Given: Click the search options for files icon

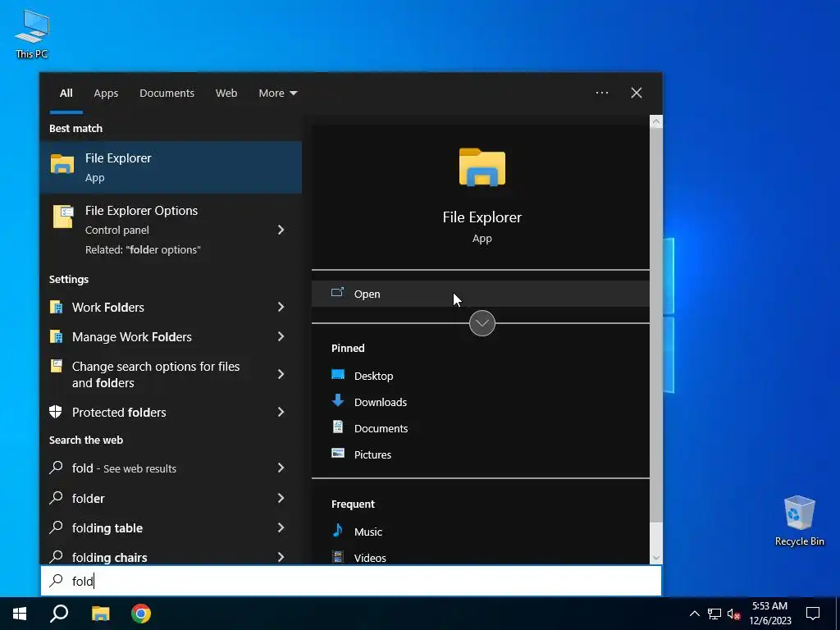Looking at the screenshot, I should (57, 366).
